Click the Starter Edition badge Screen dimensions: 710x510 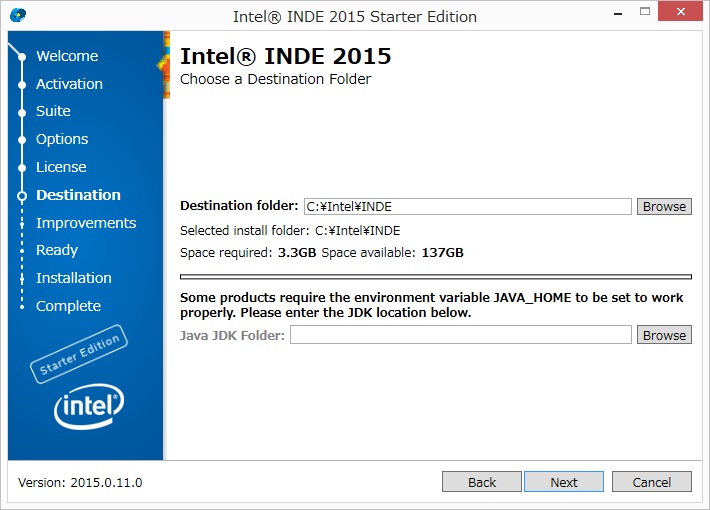pos(79,355)
